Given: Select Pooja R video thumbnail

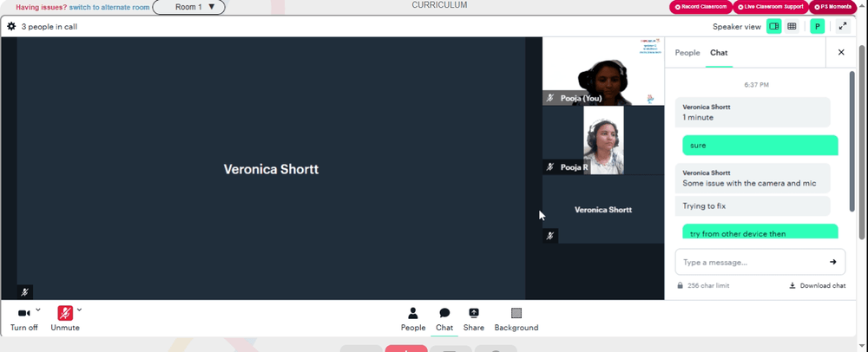Looking at the screenshot, I should (x=603, y=140).
